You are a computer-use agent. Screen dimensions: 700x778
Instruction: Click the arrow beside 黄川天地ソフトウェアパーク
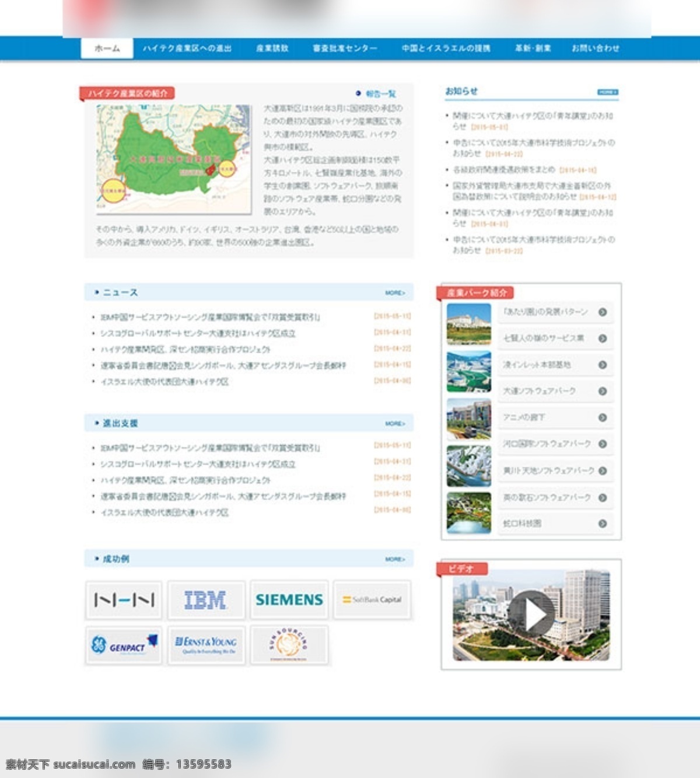pos(602,470)
